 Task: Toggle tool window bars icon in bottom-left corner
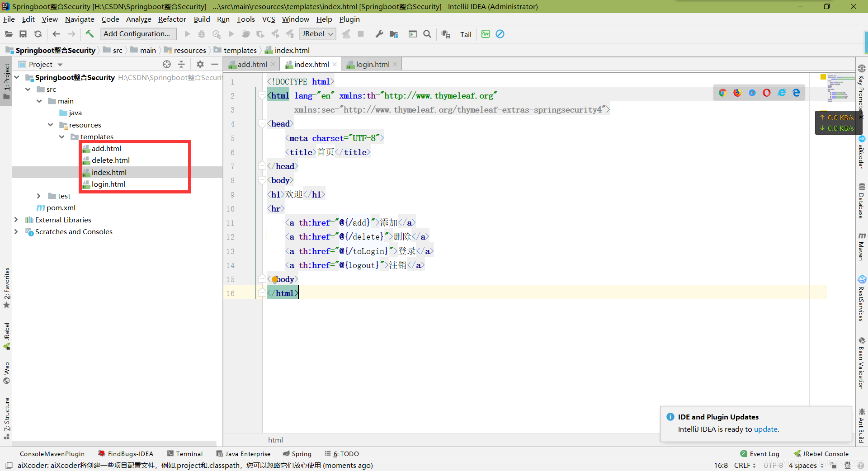(9, 465)
